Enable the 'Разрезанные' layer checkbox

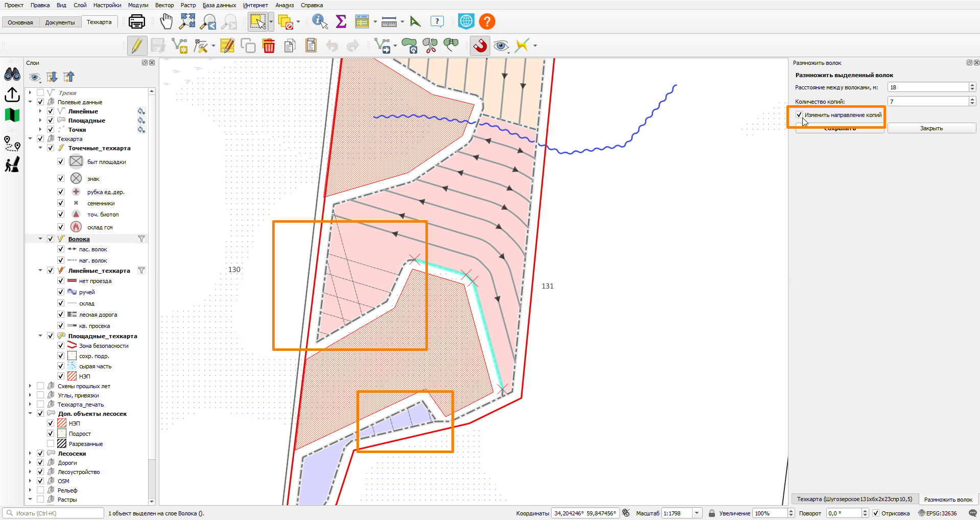point(51,444)
